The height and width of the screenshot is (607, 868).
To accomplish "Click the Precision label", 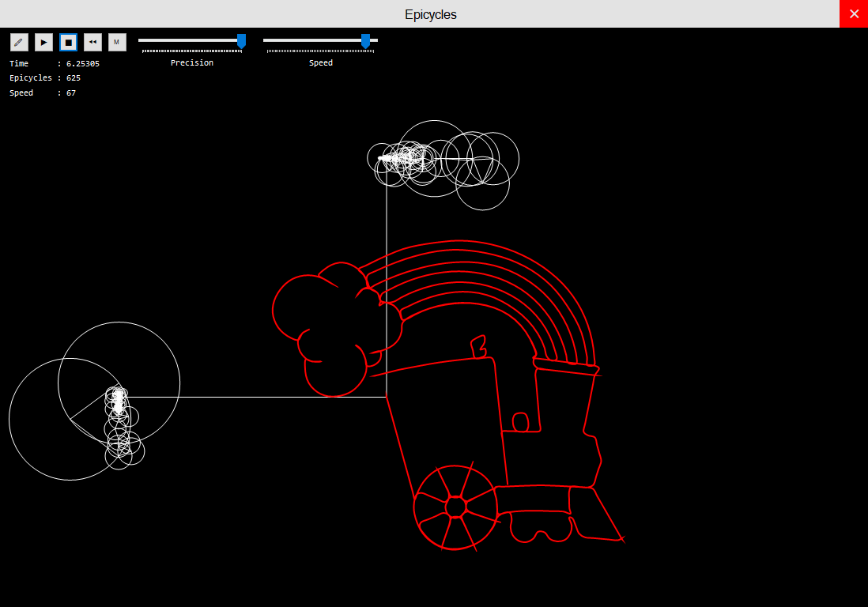I will [x=192, y=63].
